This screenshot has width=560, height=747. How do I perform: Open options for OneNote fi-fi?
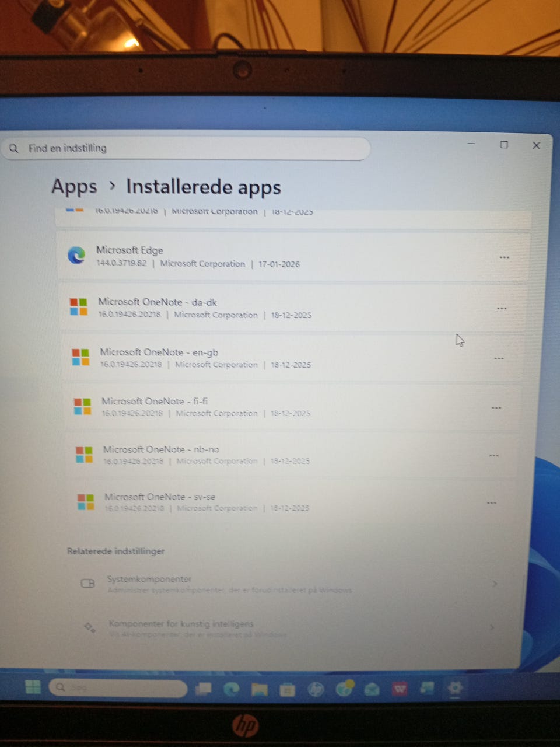tap(496, 407)
